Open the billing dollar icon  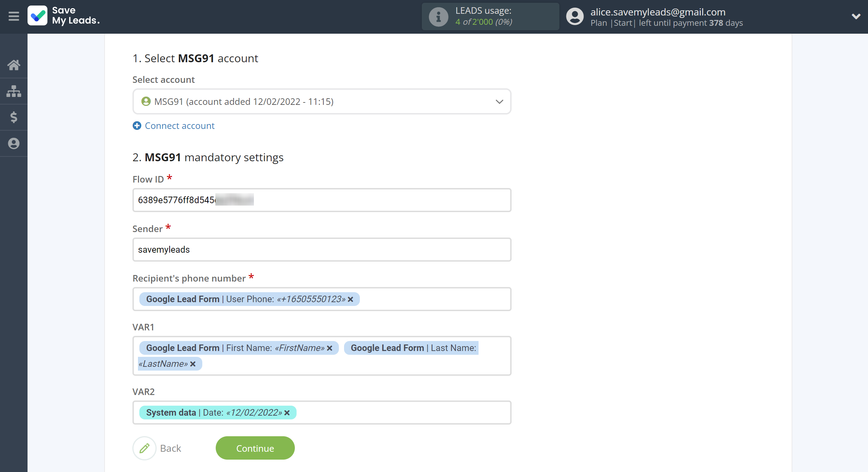click(14, 117)
